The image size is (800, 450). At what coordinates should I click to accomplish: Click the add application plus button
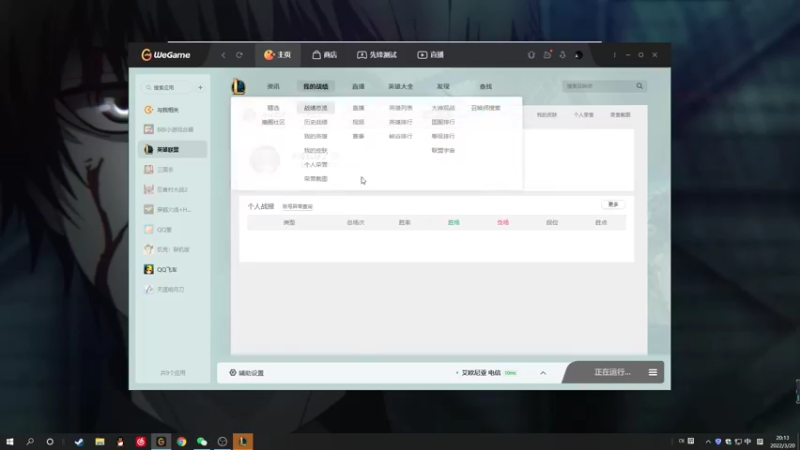(x=200, y=87)
